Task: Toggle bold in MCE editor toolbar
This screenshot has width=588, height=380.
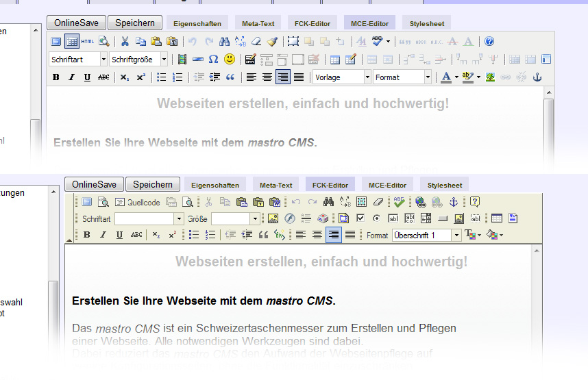Action: (56, 77)
